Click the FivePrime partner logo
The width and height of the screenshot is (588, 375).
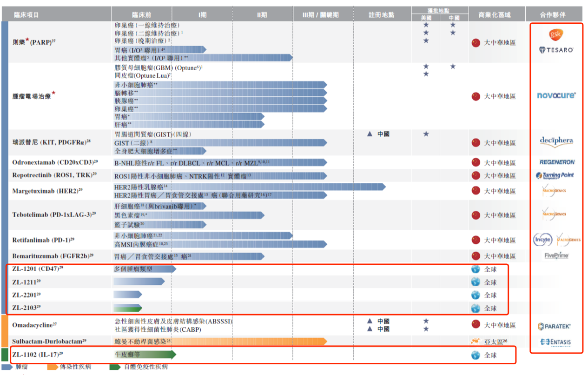click(556, 255)
